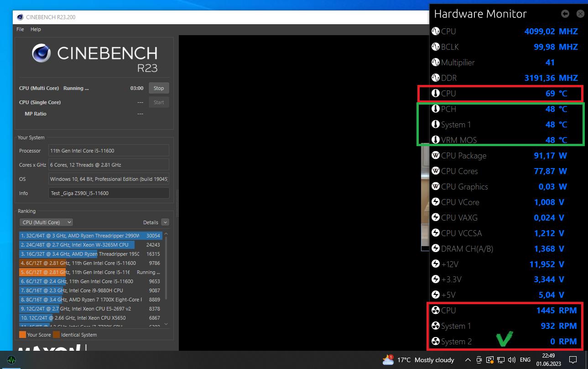The width and height of the screenshot is (588, 369).
Task: Select ranking row 1 AMD Ryzen Threadripper 2990W
Action: coord(90,236)
